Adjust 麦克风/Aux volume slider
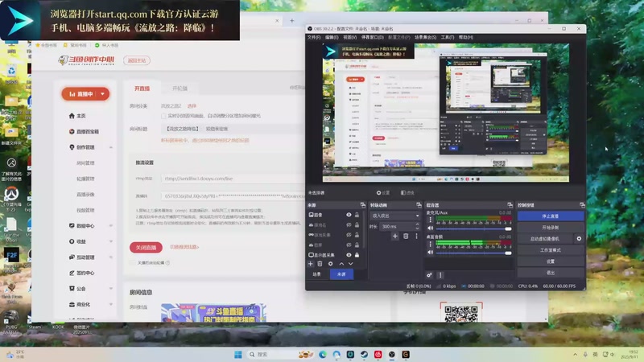The image size is (644, 362). coord(473,228)
